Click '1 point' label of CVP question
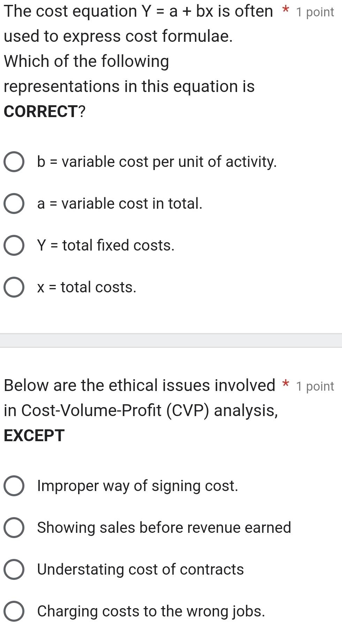 click(315, 386)
